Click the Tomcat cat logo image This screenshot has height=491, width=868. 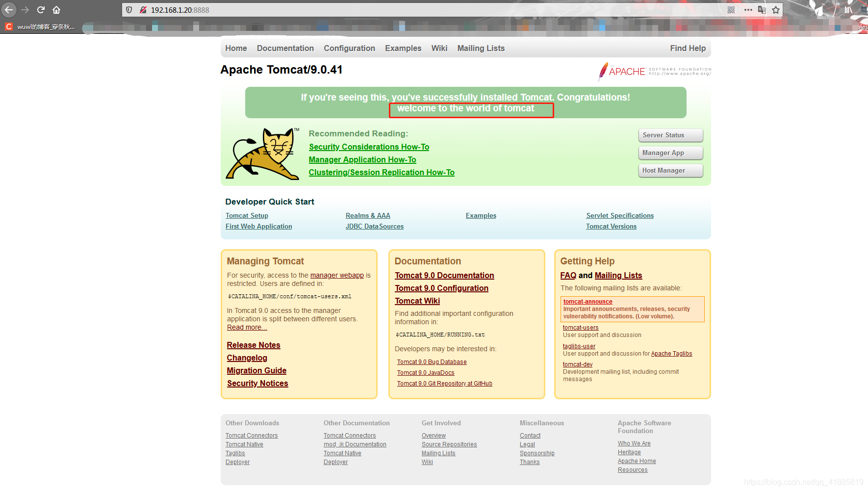click(262, 154)
